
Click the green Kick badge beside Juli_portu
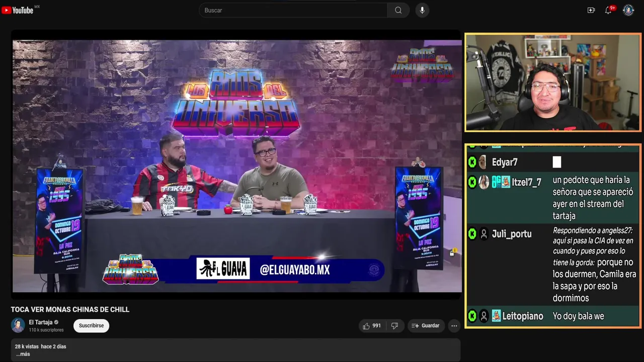coord(472,234)
